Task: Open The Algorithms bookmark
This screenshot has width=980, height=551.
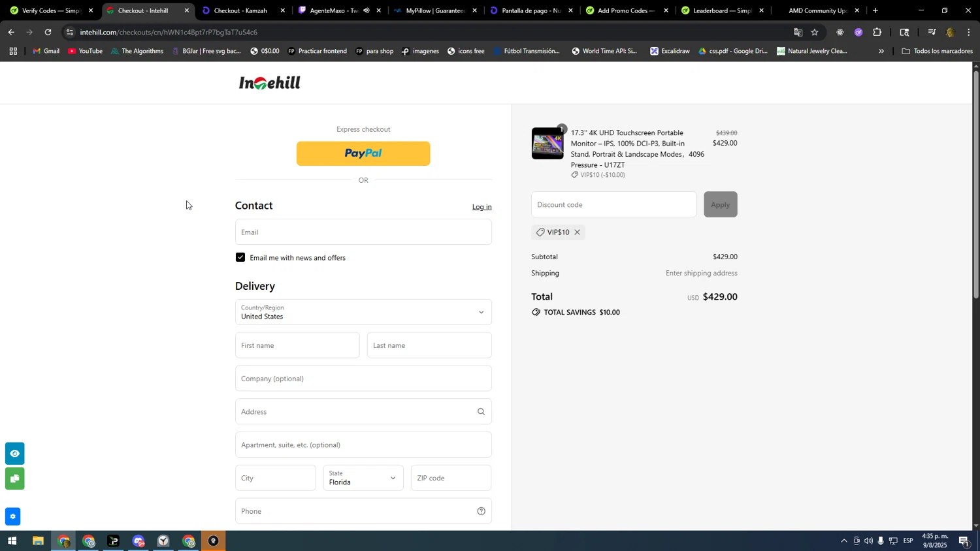Action: 137,51
